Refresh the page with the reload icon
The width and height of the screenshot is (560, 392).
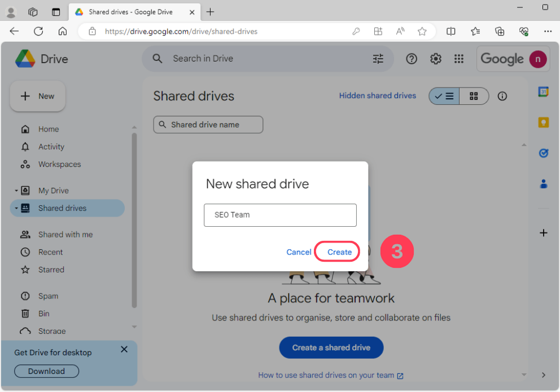(x=38, y=31)
